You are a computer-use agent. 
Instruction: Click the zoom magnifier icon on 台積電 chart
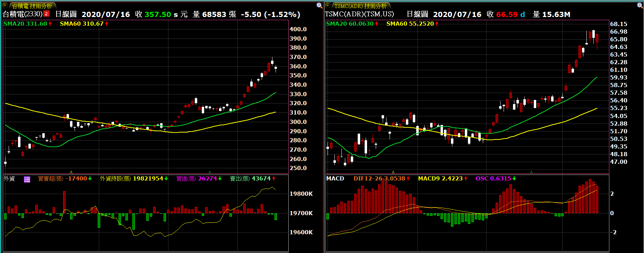[x=319, y=5]
